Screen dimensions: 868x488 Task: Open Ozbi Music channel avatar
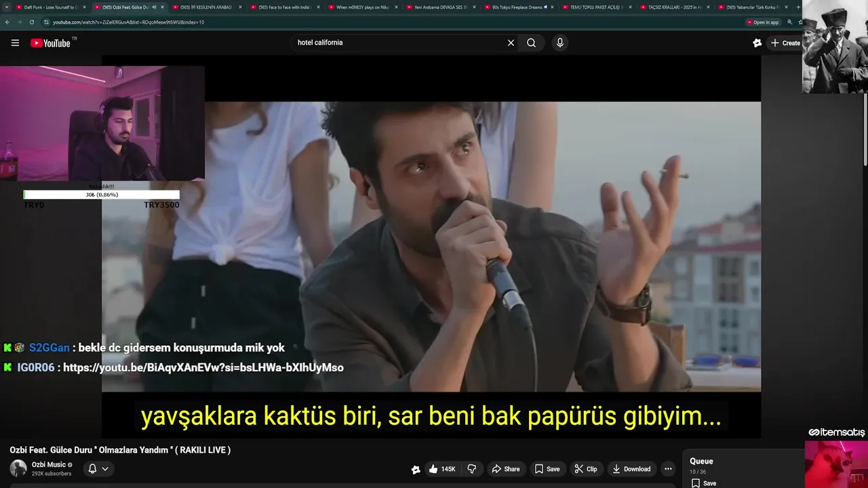click(18, 468)
